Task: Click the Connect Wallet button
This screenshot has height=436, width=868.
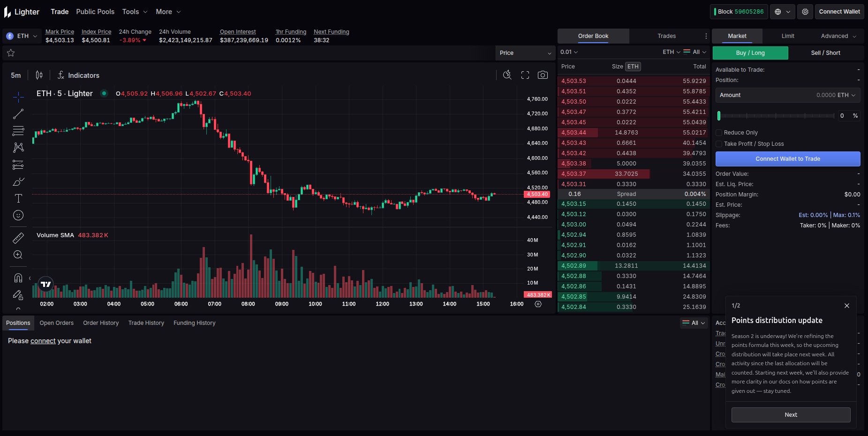Action: click(x=839, y=12)
